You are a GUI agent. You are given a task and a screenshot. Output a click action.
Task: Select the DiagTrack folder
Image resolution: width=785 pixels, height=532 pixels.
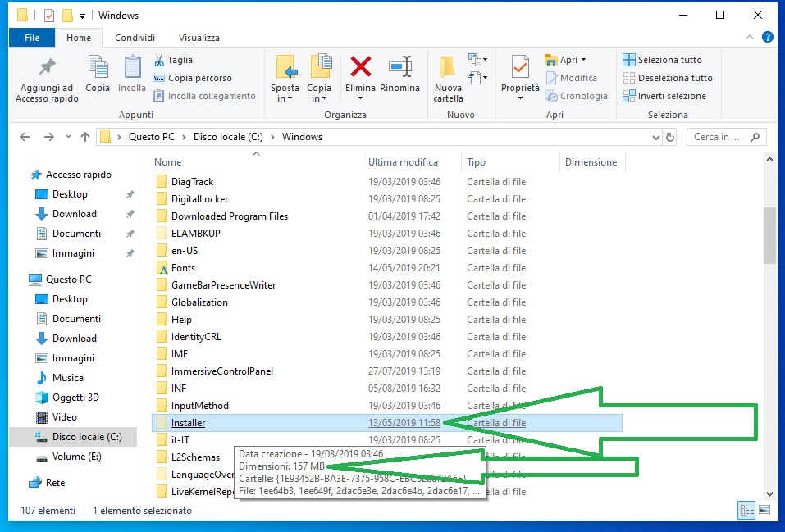coord(192,182)
